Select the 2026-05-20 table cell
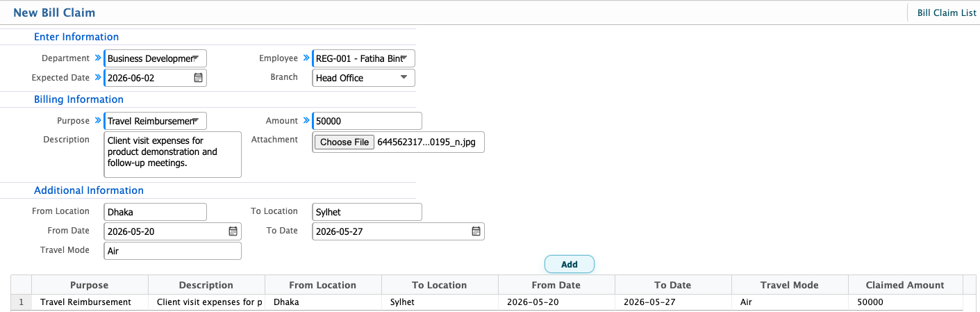980x312 pixels. 556,302
